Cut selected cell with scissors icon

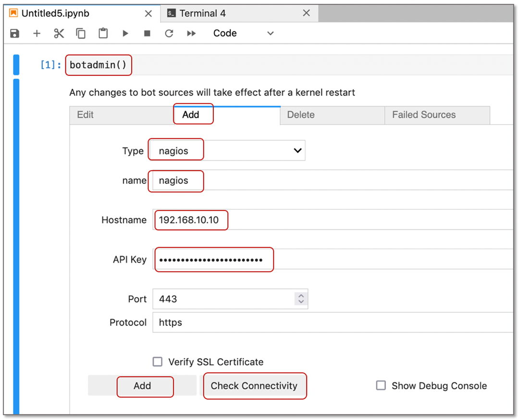click(59, 34)
